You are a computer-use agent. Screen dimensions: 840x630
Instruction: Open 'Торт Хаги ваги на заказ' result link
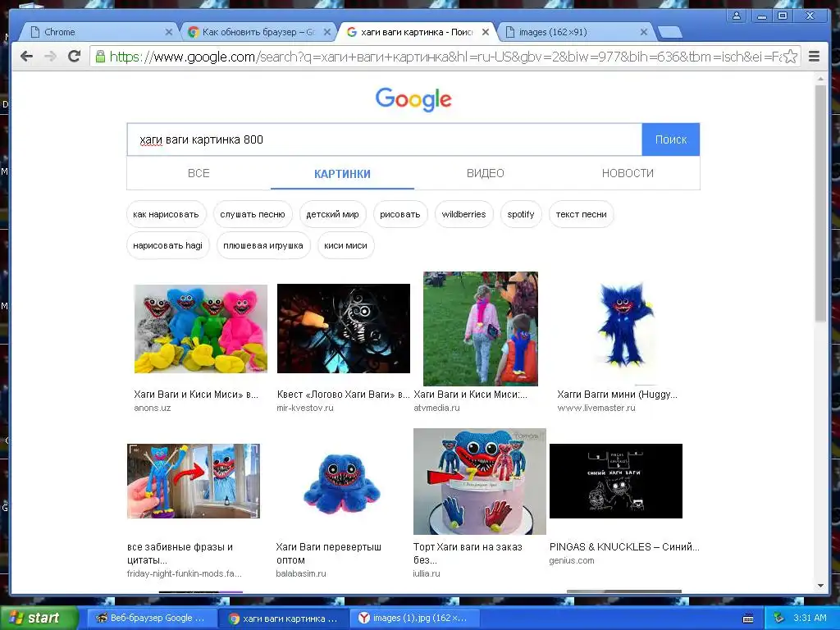click(x=468, y=554)
